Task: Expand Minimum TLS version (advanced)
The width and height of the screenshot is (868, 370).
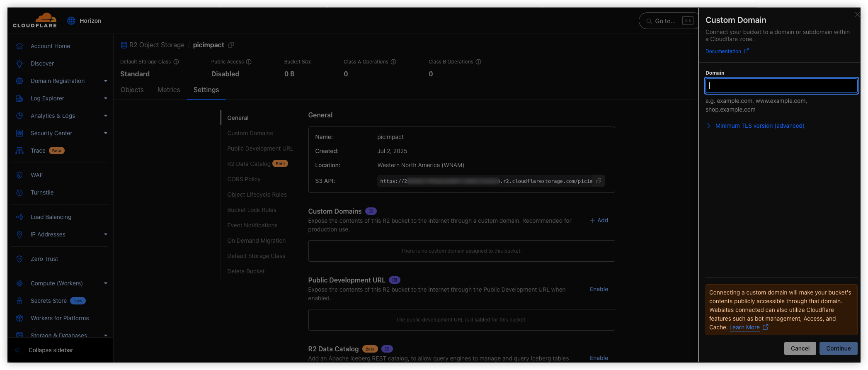Action: click(755, 126)
